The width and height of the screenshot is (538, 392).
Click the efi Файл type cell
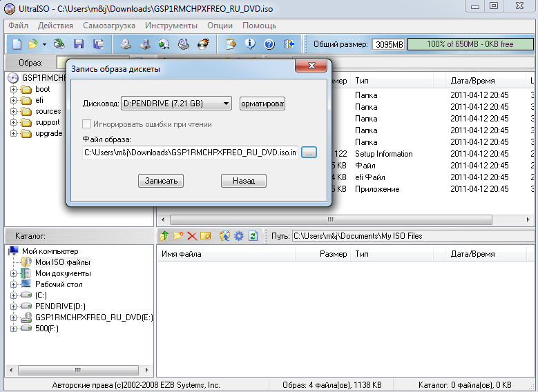point(370,177)
